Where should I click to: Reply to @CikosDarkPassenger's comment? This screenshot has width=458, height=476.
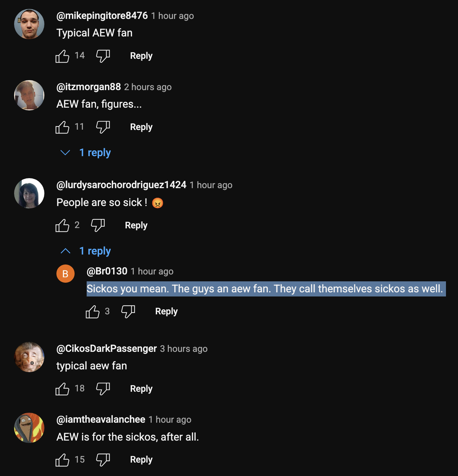coord(141,389)
